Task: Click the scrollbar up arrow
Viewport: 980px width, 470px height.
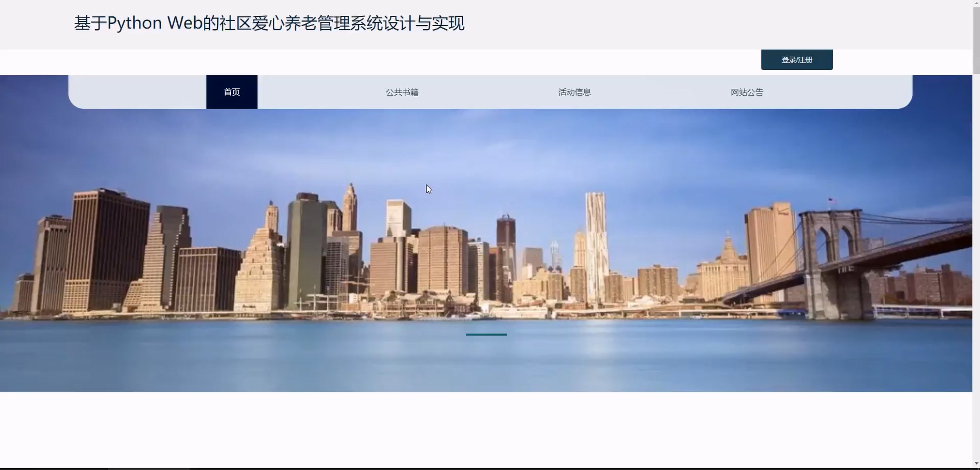Action: tap(976, 3)
